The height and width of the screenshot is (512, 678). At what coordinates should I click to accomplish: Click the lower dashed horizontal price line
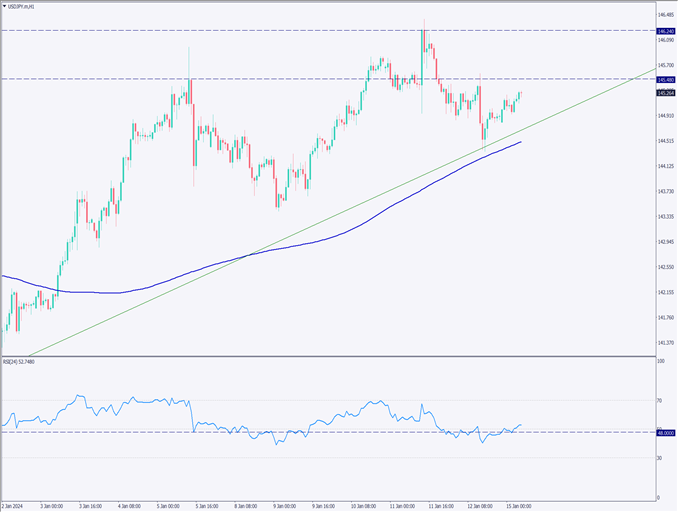(300, 78)
